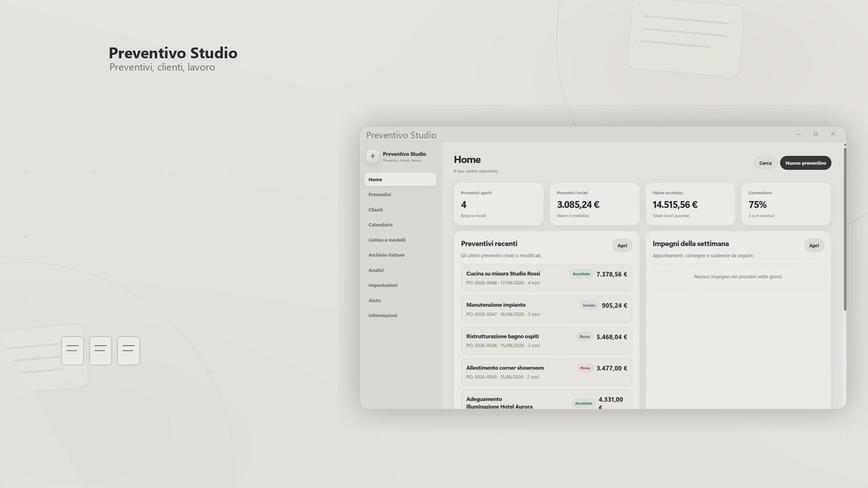Open quote Manutenzione impianto

click(x=547, y=309)
